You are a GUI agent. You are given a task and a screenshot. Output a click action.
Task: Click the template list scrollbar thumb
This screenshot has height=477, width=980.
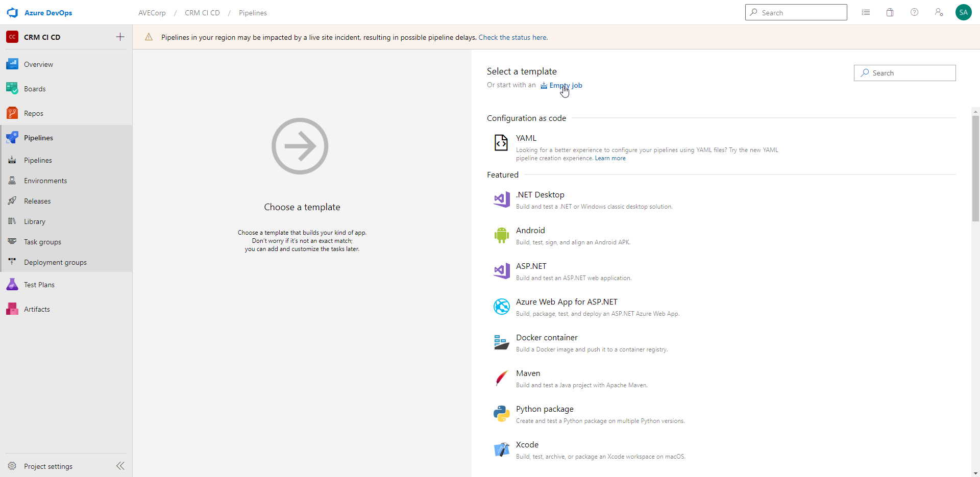coord(975,168)
